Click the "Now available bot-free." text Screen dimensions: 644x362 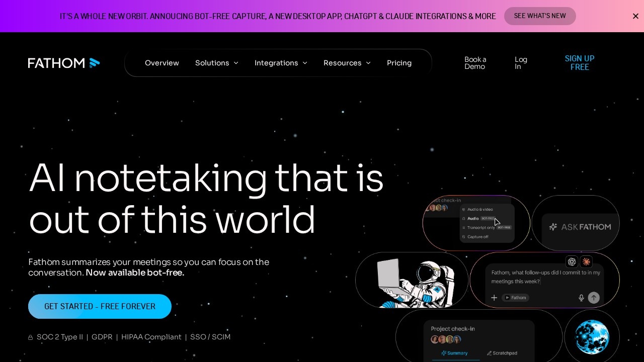pyautogui.click(x=135, y=273)
